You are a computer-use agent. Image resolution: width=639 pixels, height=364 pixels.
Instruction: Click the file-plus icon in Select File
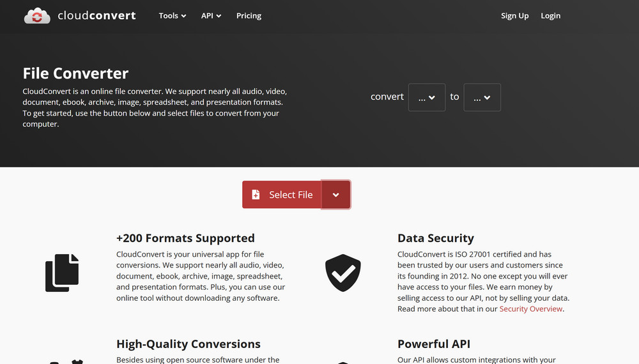point(256,195)
